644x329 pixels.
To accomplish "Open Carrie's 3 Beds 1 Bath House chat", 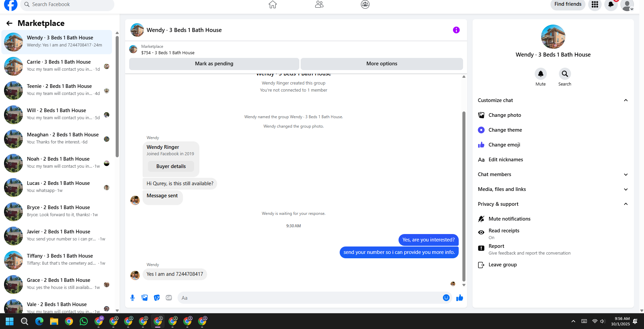I will coord(56,66).
